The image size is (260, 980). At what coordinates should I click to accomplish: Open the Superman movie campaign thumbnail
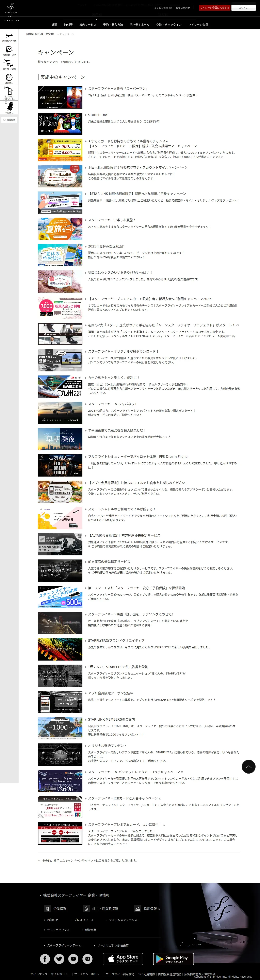pos(60,97)
